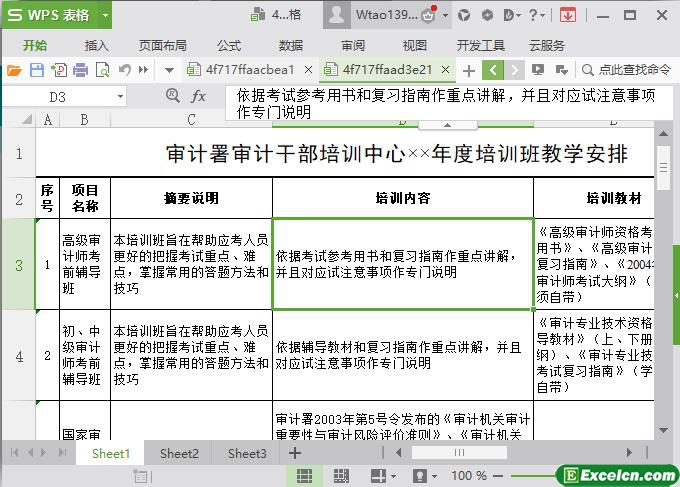Open the 开始 ribbon tab

pyautogui.click(x=35, y=46)
